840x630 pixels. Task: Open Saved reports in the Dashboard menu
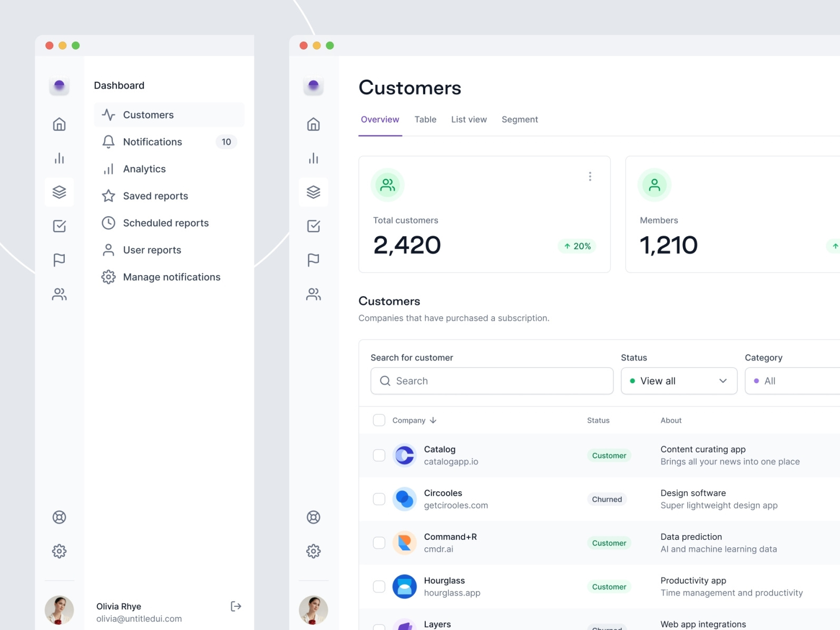pyautogui.click(x=155, y=196)
